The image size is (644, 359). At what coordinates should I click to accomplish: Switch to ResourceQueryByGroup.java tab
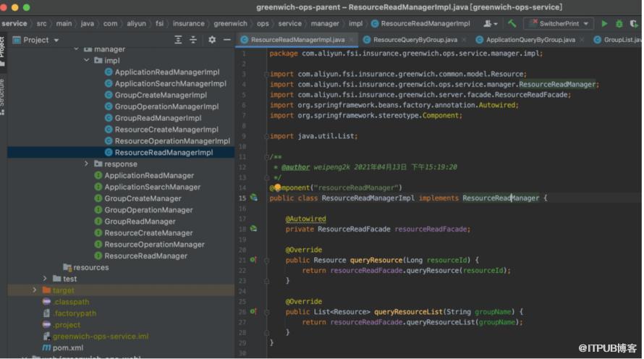tap(415, 40)
